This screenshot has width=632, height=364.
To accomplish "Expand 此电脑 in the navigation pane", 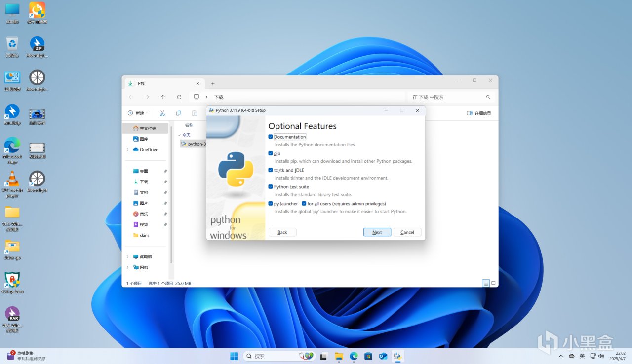I will [x=128, y=257].
